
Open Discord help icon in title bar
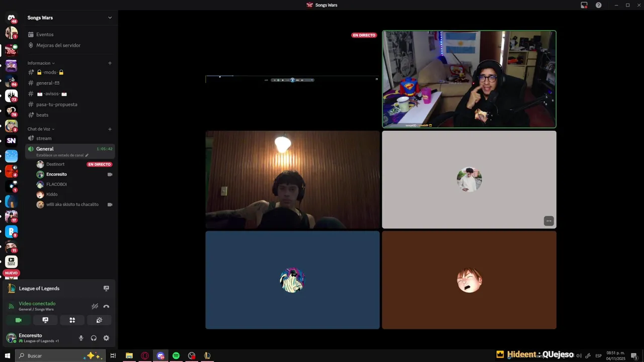599,5
